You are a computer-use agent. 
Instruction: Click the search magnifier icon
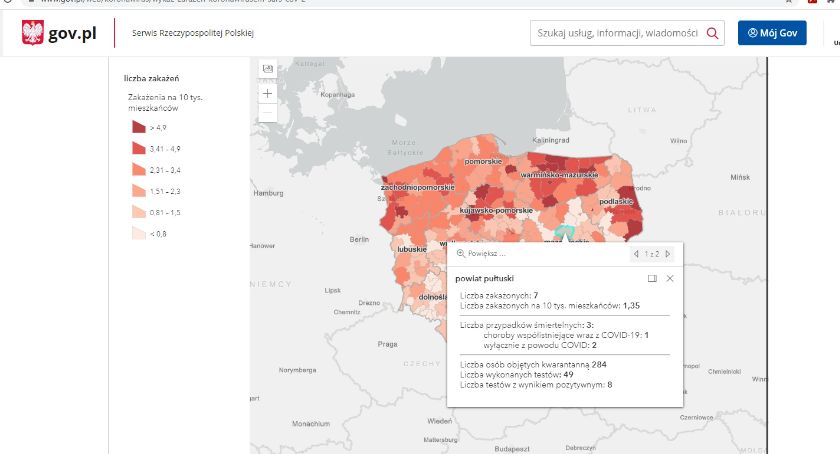712,33
